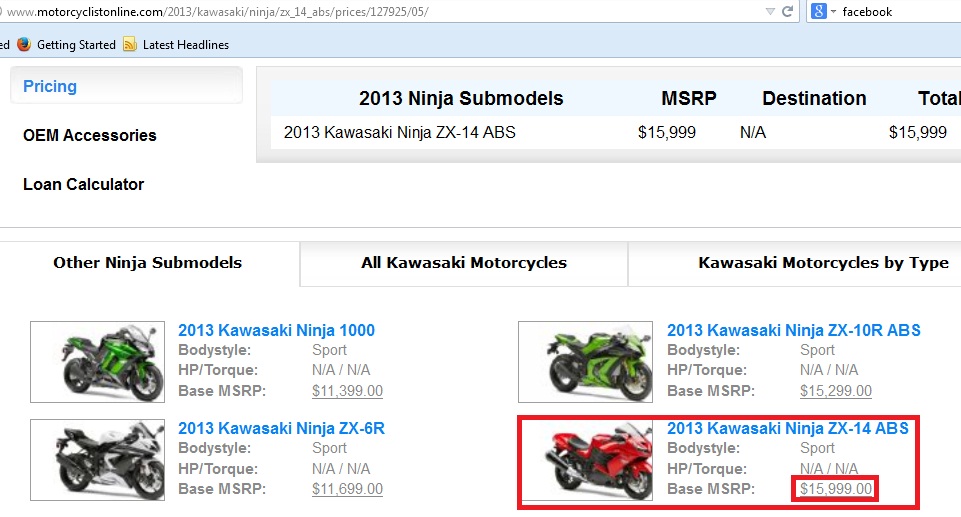
Task: Click the white Ninja ZX-6R thumbnail image
Action: click(97, 460)
